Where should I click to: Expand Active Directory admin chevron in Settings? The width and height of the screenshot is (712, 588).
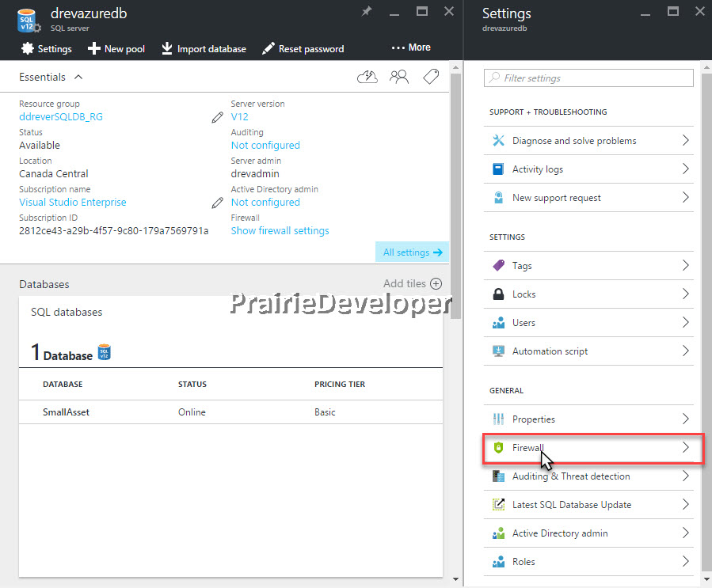686,533
